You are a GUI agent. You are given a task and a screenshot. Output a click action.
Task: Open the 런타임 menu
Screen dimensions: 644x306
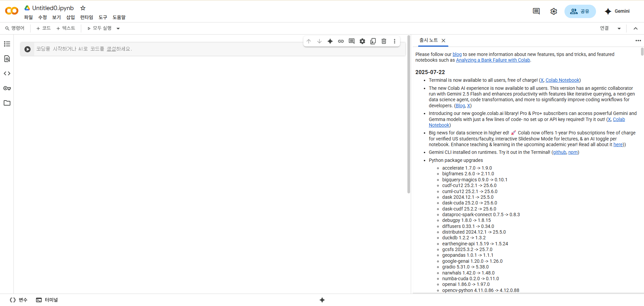(87, 17)
